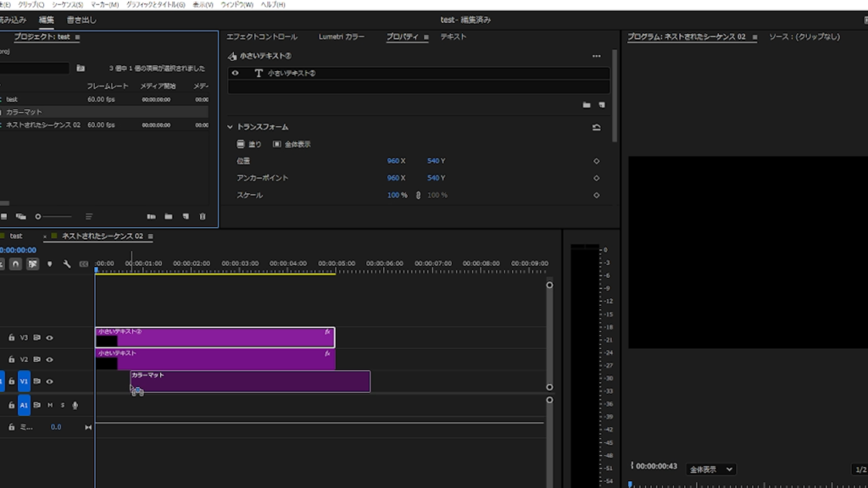
Task: Toggle sync lock on V2 track
Action: coord(36,359)
